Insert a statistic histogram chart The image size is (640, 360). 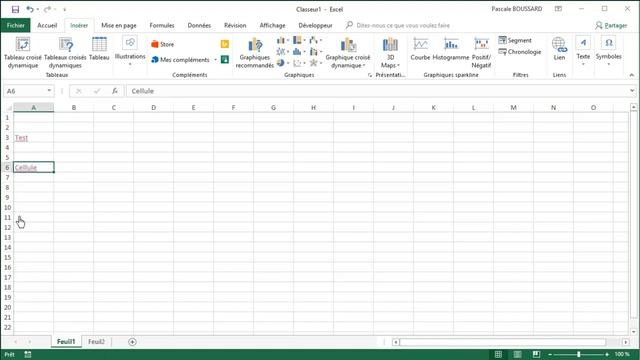299,51
